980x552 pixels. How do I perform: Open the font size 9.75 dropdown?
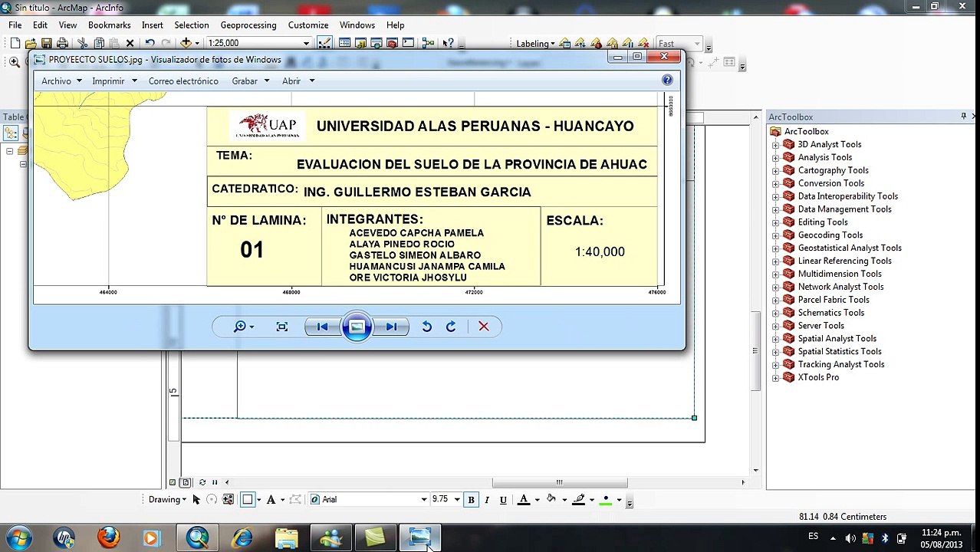tap(457, 500)
